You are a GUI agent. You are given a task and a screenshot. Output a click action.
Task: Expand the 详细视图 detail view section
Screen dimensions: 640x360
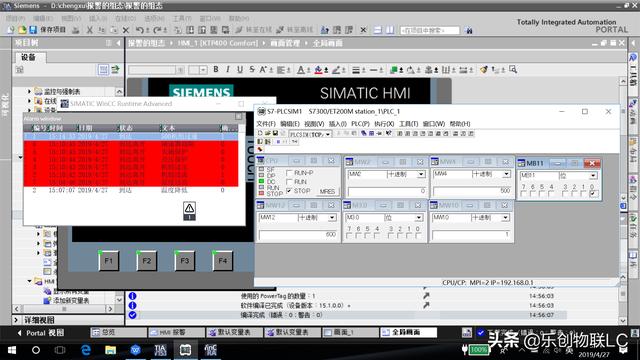tap(16, 320)
